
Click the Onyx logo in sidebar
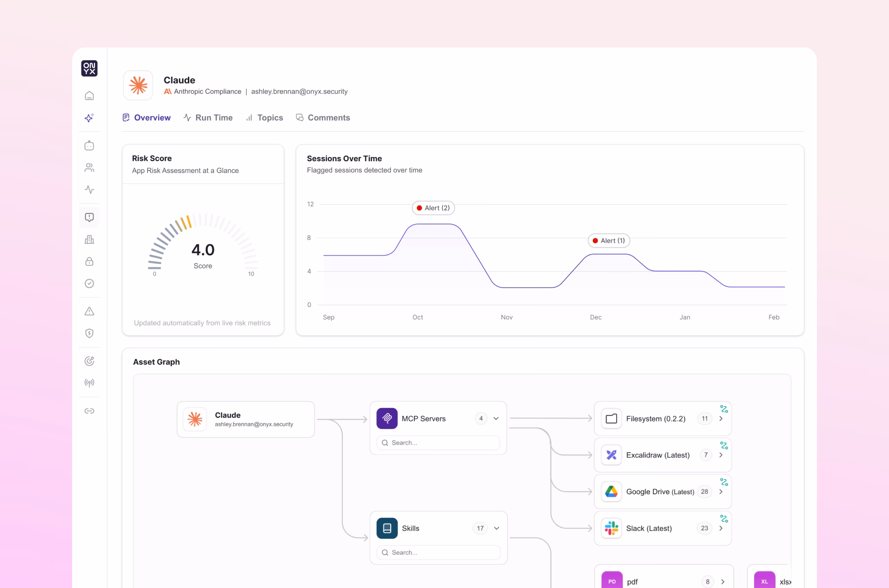[89, 68]
